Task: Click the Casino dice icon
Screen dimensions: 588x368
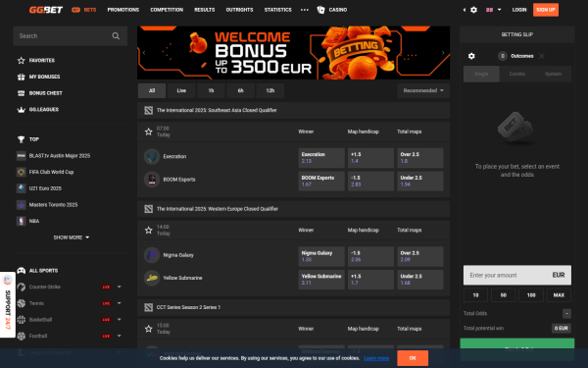Action: click(x=320, y=10)
